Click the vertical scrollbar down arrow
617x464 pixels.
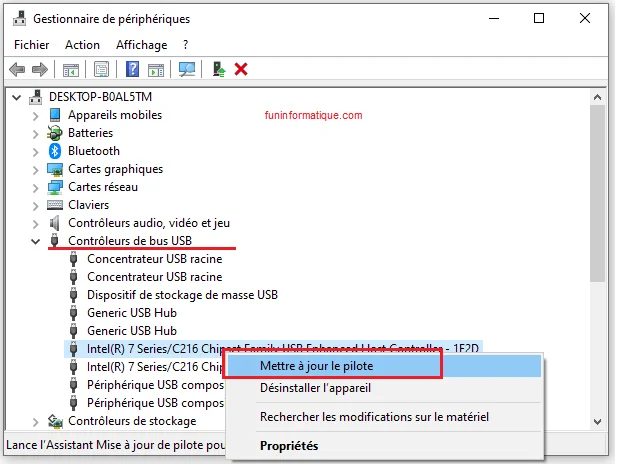click(x=598, y=422)
